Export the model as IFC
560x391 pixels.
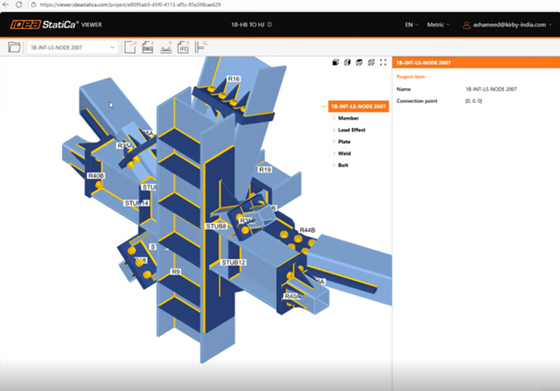pos(183,47)
